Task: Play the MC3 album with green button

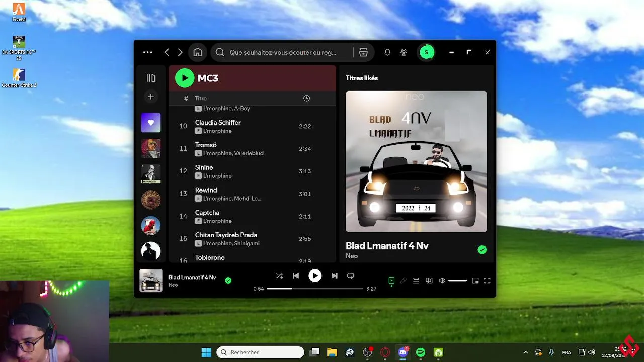Action: coord(185,78)
